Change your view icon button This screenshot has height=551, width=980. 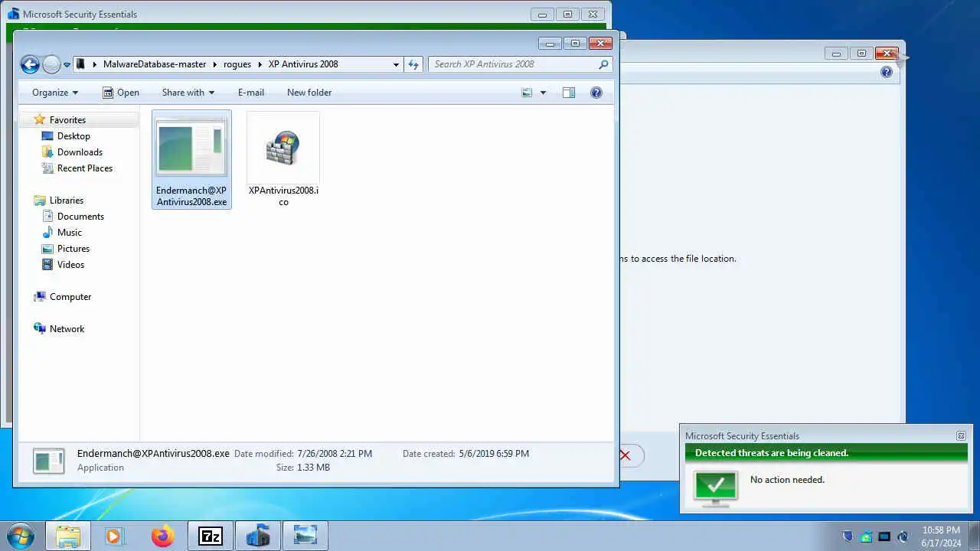coord(527,93)
